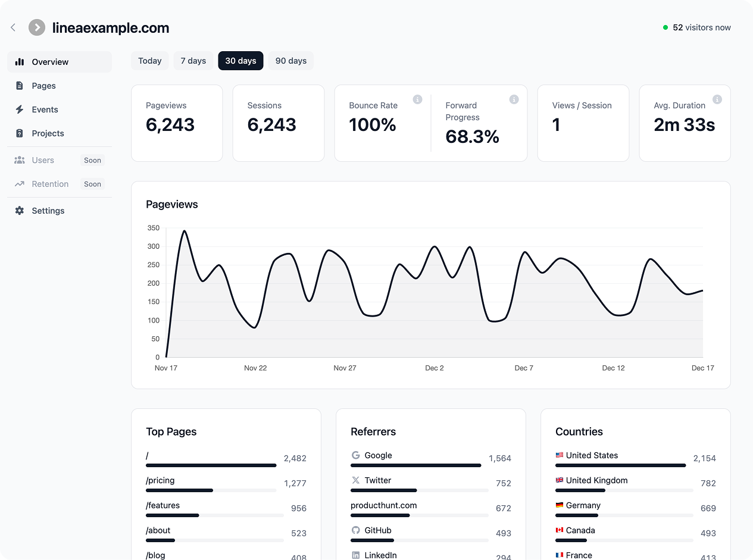This screenshot has height=560, width=753.
Task: Open Projects via its clipboard icon
Action: [20, 133]
